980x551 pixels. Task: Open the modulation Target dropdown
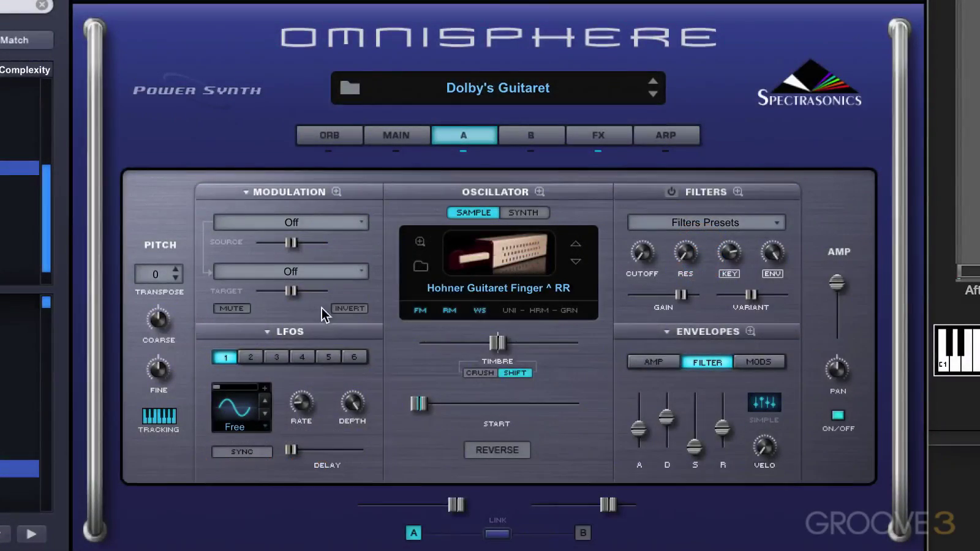291,271
